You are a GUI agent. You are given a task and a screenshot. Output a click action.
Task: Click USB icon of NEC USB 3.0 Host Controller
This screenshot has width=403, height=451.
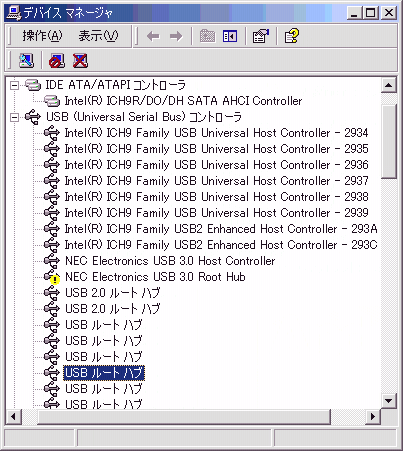[52, 261]
